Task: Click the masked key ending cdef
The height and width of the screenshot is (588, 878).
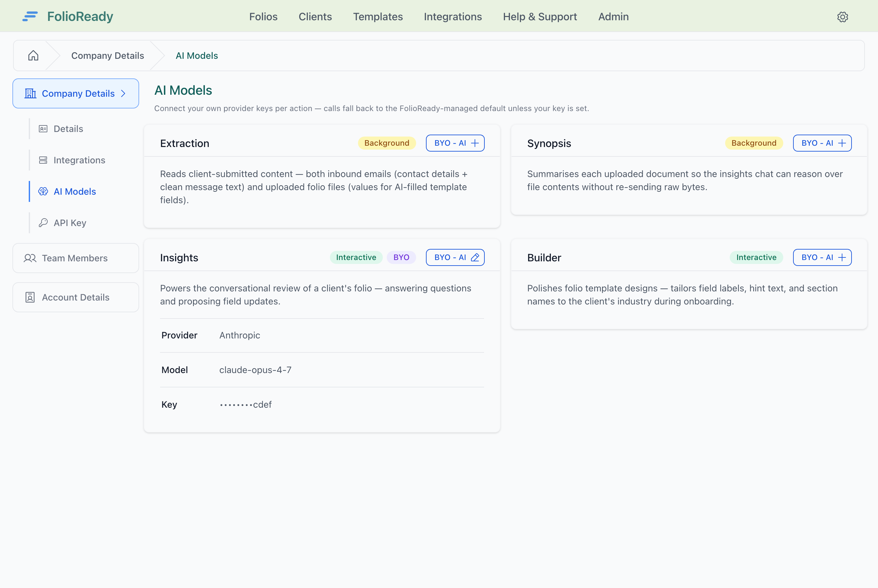Action: point(246,405)
